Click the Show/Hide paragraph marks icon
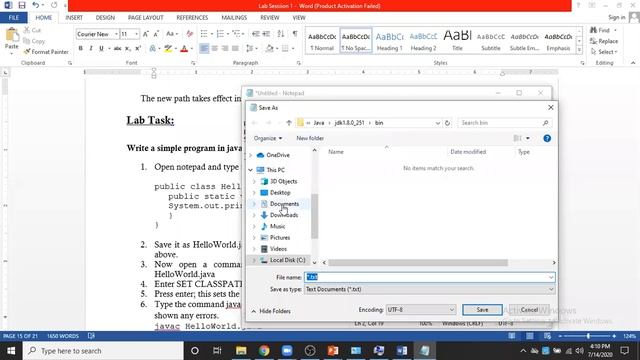The height and width of the screenshot is (360, 640). [295, 33]
